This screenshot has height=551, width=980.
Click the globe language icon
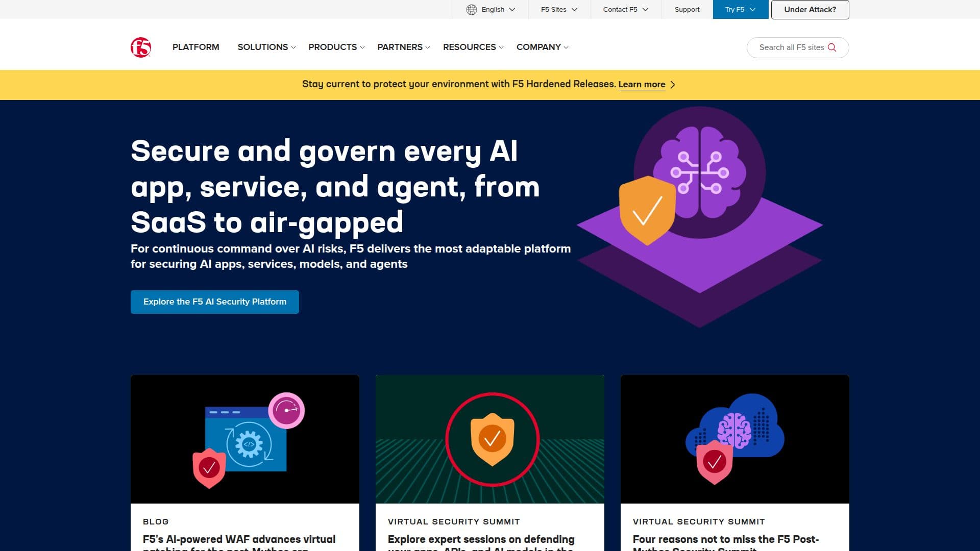point(472,10)
